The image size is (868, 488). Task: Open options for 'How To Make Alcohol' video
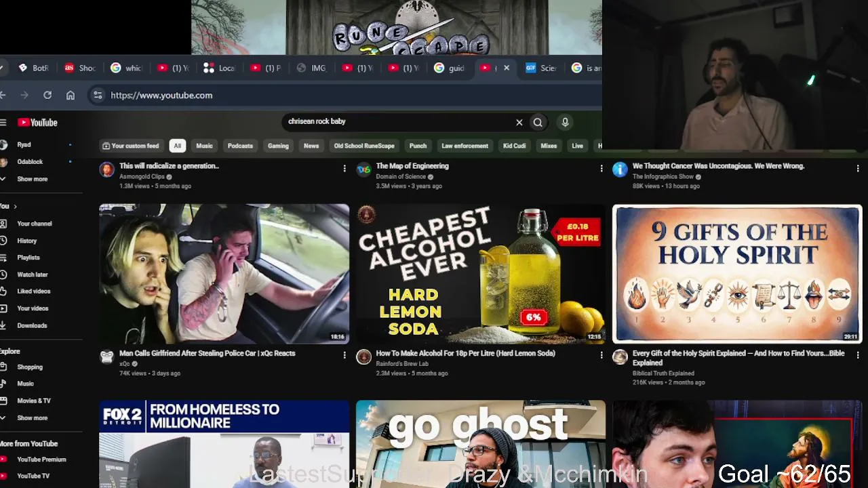coord(601,355)
